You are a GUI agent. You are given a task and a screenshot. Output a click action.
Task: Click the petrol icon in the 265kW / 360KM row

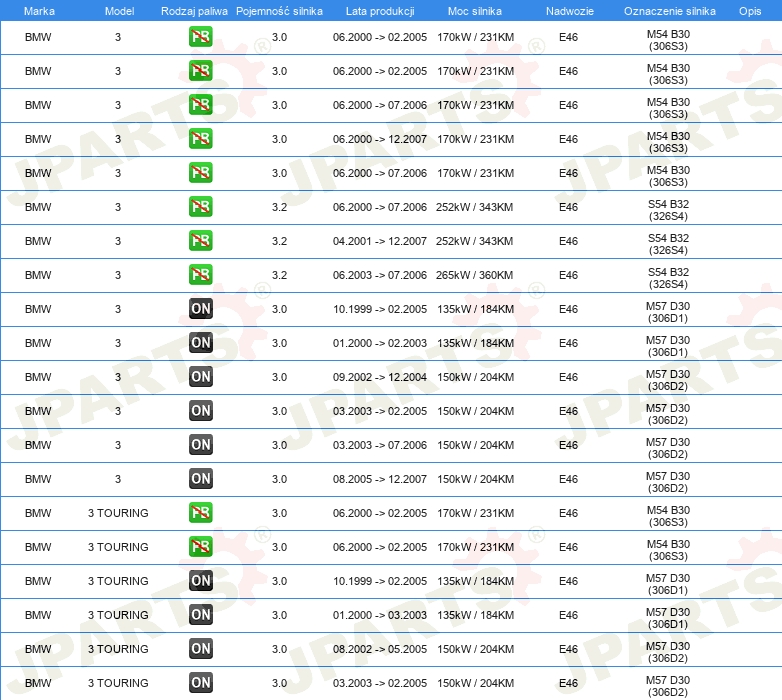(x=200, y=274)
